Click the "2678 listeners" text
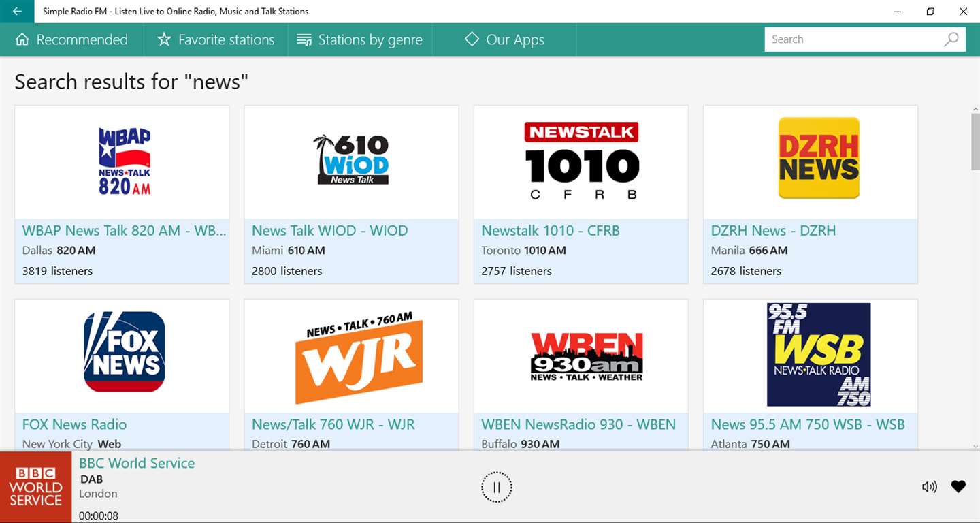Screen dimensions: 980x523 click(x=746, y=271)
